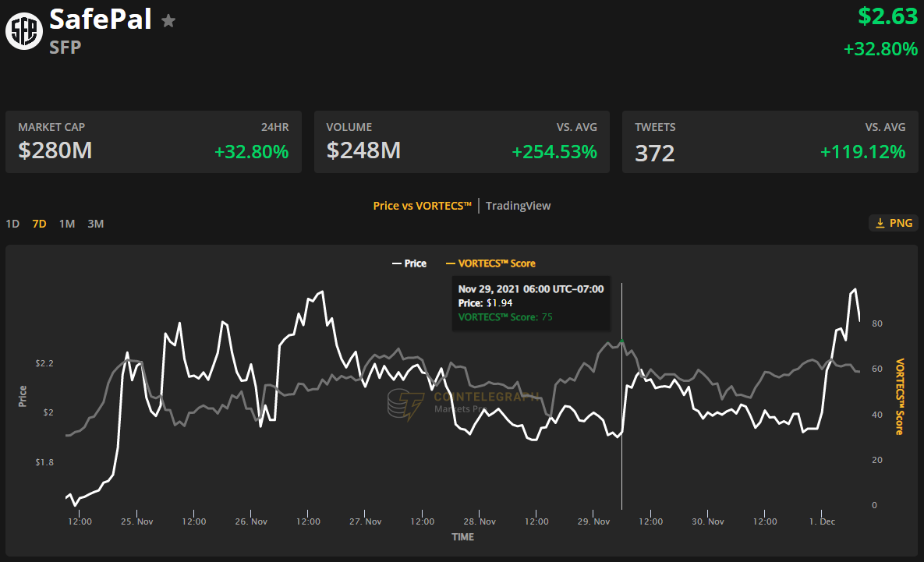Image resolution: width=924 pixels, height=562 pixels.
Task: Click the 28. Nov axis label
Action: [479, 521]
